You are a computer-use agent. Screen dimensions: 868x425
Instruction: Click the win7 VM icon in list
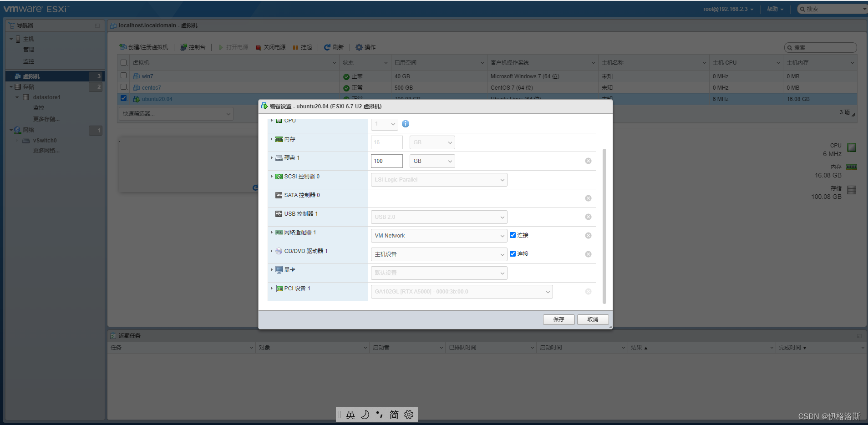point(137,76)
